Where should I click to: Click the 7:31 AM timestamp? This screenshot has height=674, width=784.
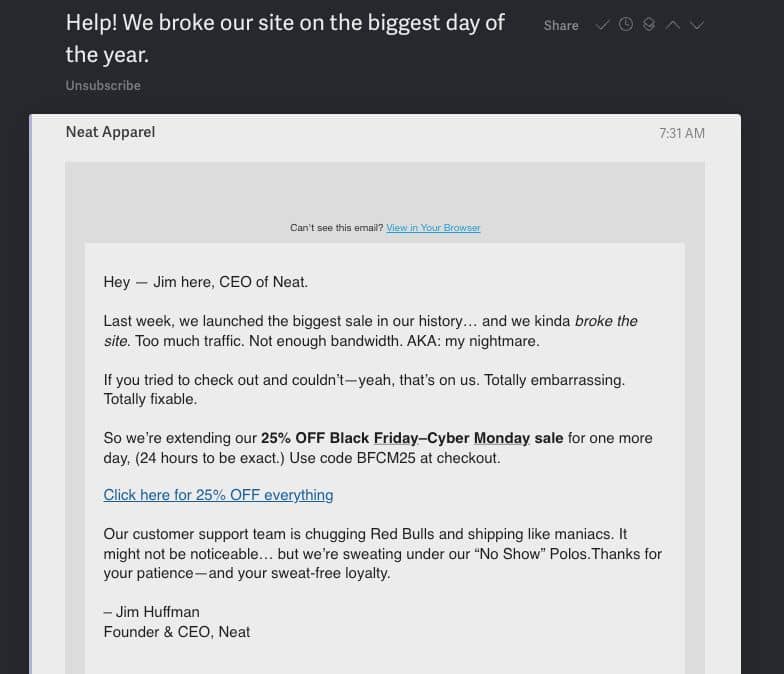pyautogui.click(x=682, y=133)
